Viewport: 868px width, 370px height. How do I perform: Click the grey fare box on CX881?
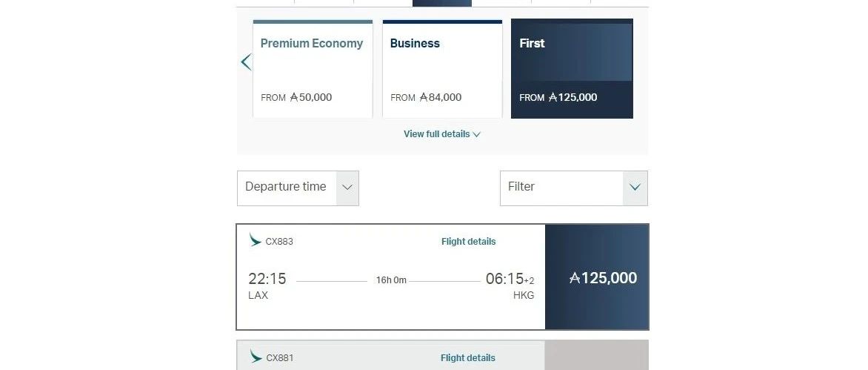click(x=597, y=355)
